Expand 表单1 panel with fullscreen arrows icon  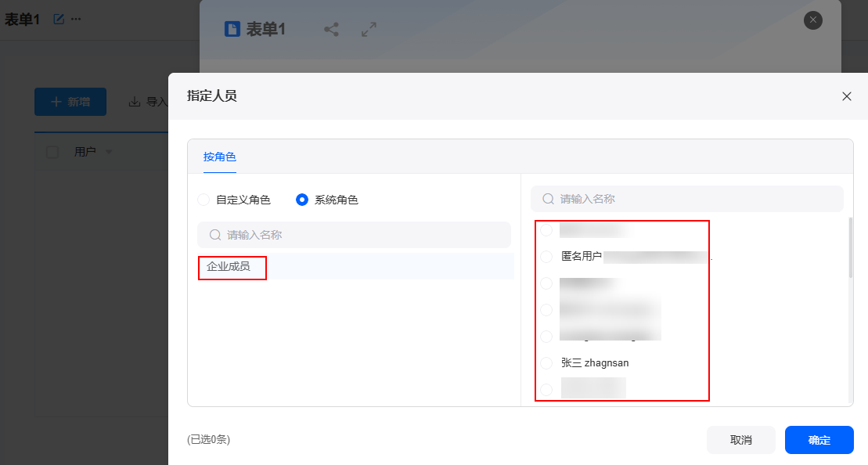click(369, 29)
